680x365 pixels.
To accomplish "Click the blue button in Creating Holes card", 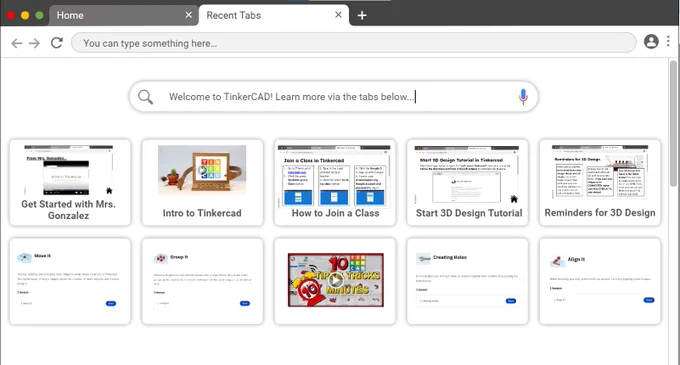I will (510, 301).
